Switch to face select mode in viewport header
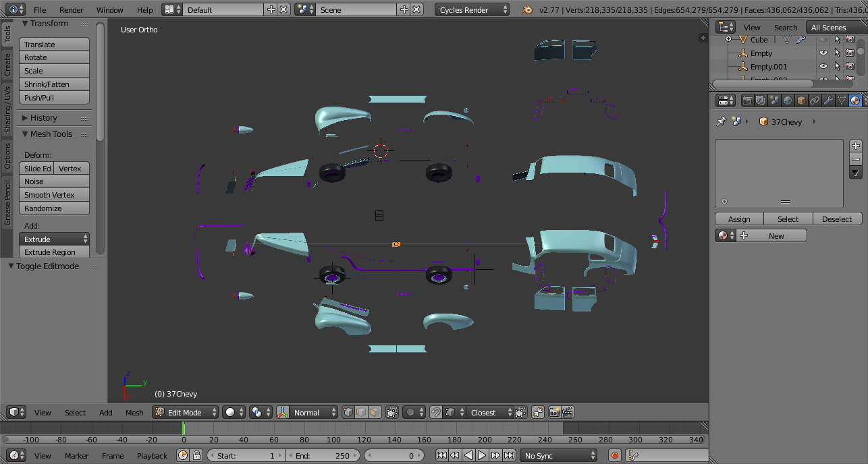Viewport: 868px width, 464px height. 376,412
